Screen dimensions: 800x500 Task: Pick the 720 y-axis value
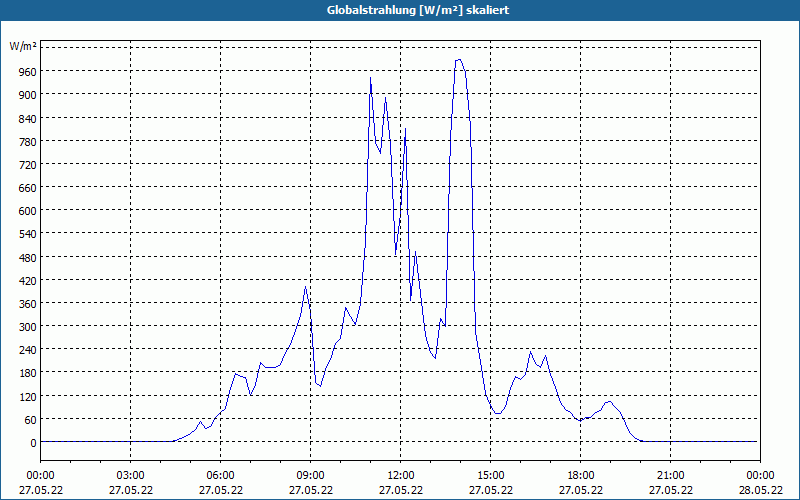coord(28,165)
